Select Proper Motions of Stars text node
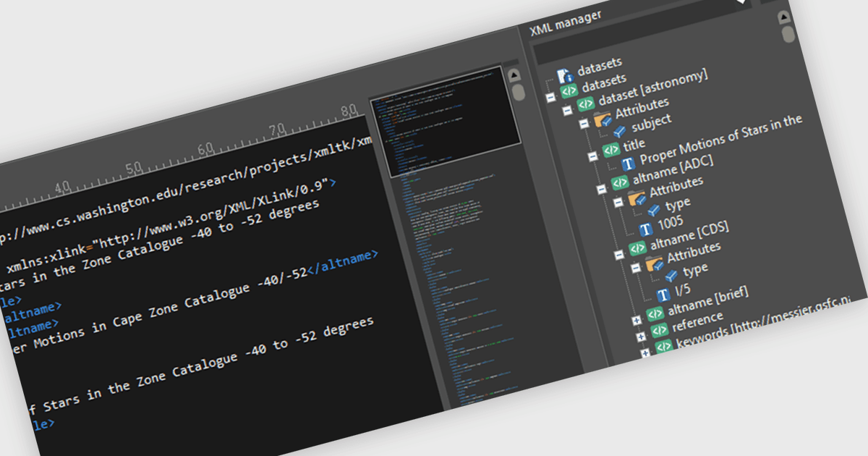Image resolution: width=868 pixels, height=456 pixels. tap(721, 138)
